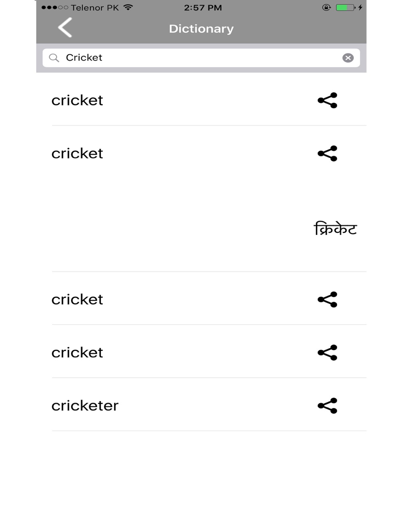Tap the green battery indicator

(x=345, y=7)
